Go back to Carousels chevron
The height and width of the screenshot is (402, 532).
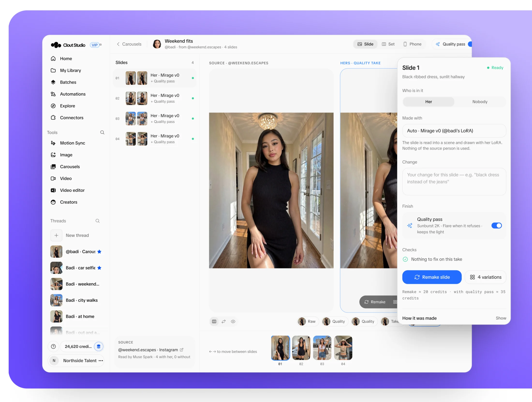[x=118, y=44]
